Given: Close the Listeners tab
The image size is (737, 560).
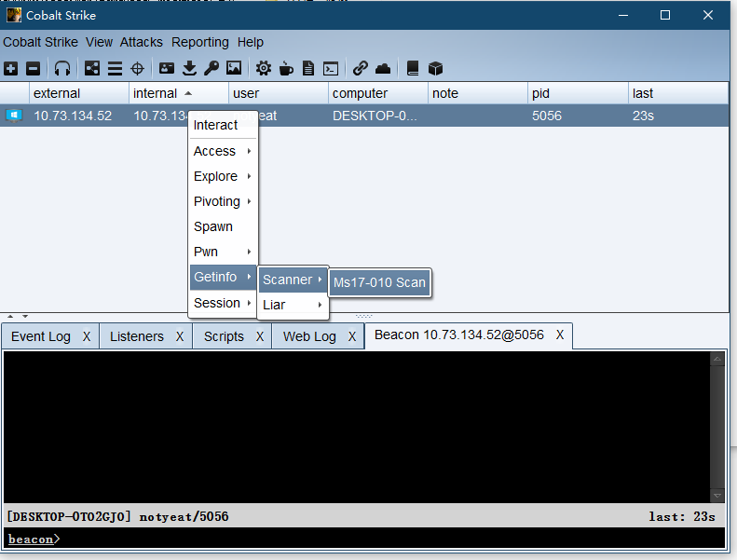Looking at the screenshot, I should (x=180, y=336).
